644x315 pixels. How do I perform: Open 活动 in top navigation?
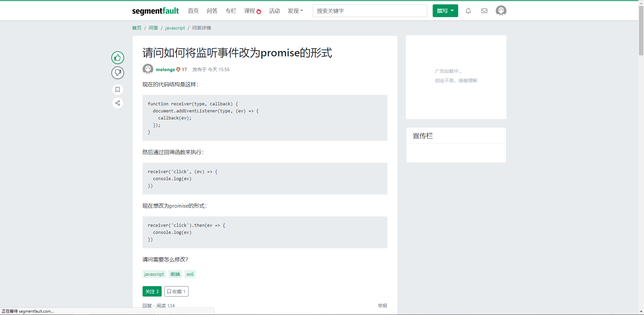(x=274, y=11)
